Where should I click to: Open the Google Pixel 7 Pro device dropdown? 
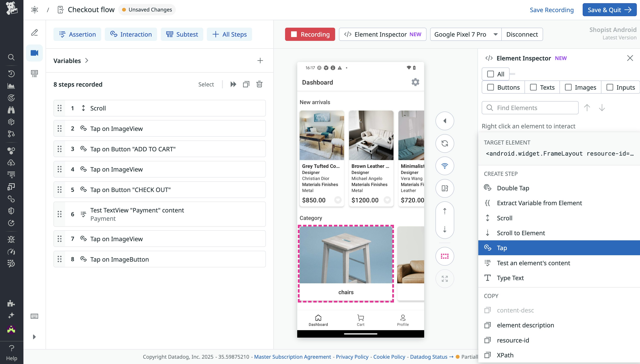tap(465, 34)
